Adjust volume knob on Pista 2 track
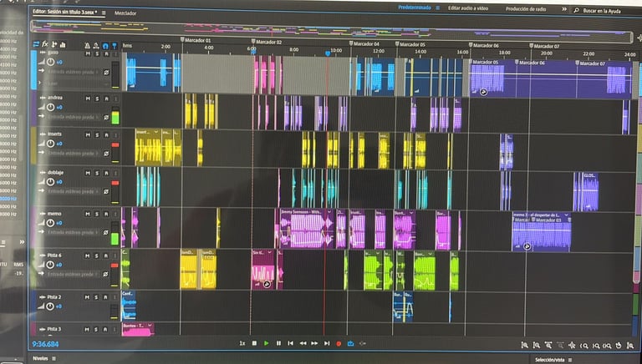 tap(50, 306)
